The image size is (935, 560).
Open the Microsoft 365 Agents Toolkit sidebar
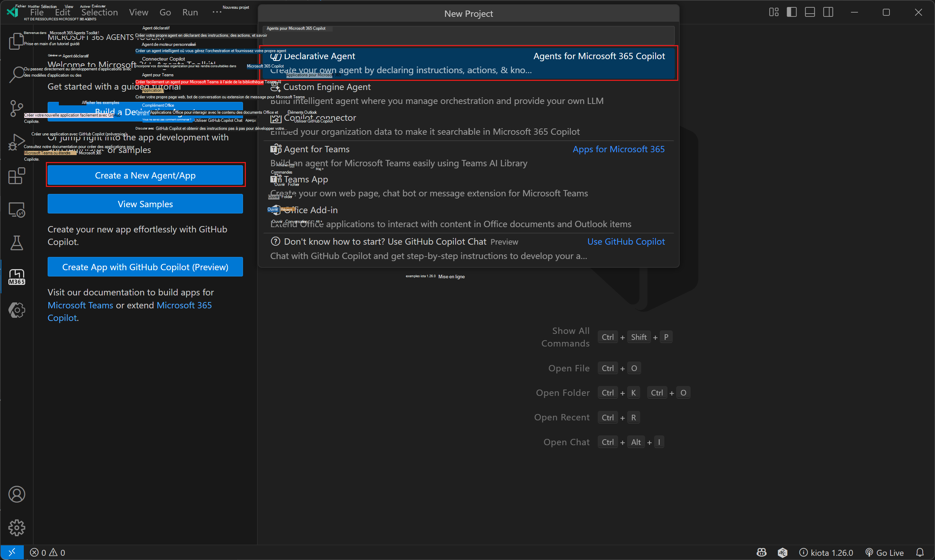16,276
